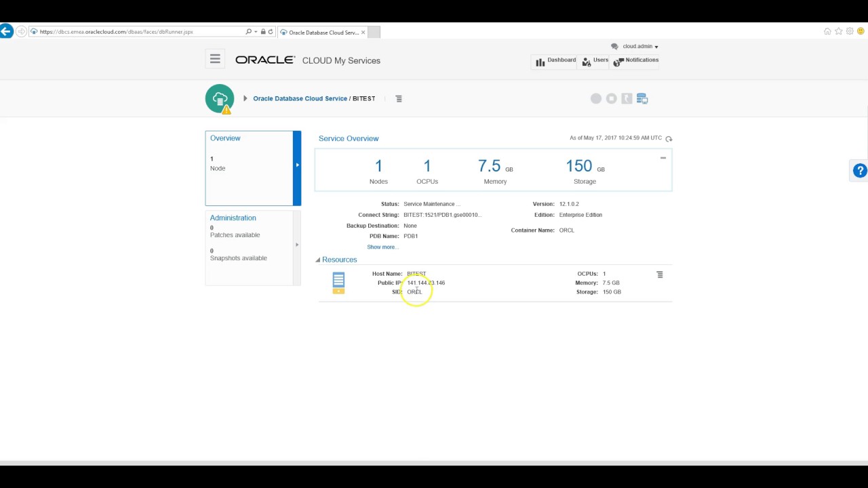Image resolution: width=868 pixels, height=488 pixels.
Task: Click the PDB Name value PDB1
Action: click(410, 237)
